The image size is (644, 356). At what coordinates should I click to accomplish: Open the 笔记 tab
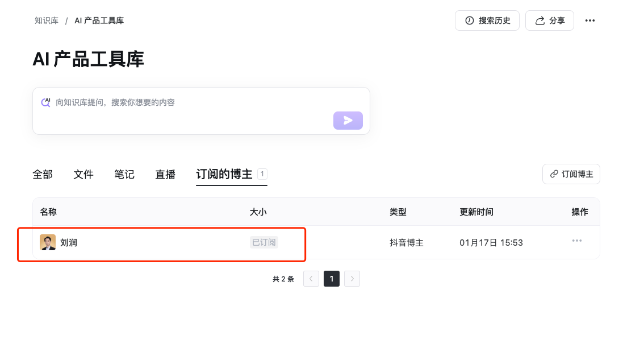coord(124,175)
